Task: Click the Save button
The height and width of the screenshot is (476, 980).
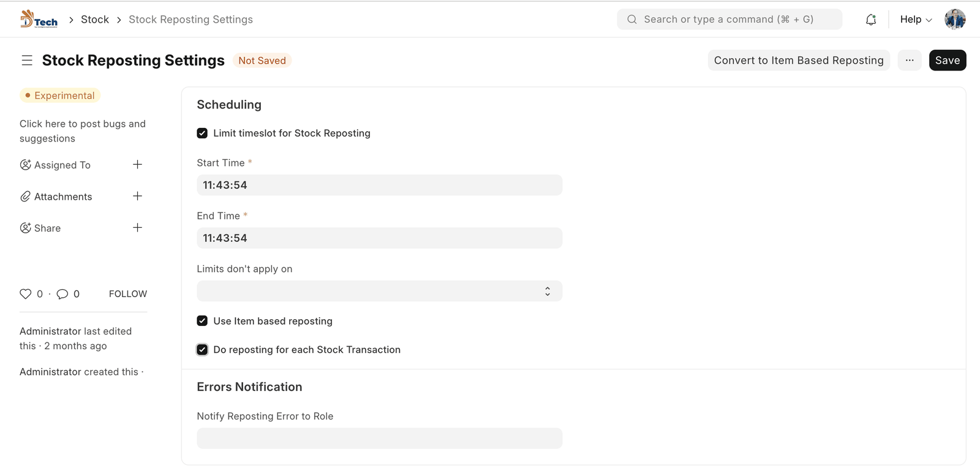Action: (x=947, y=60)
